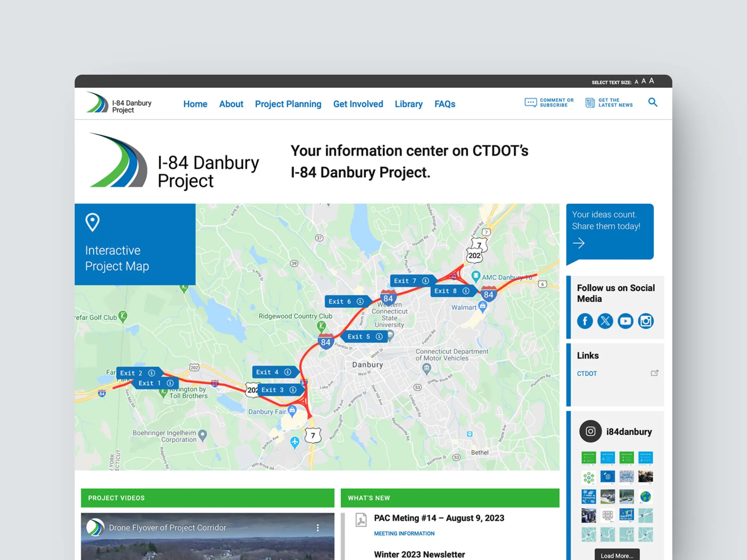Open the first Instagram feed thumbnail
Image resolution: width=747 pixels, height=560 pixels.
tap(589, 458)
